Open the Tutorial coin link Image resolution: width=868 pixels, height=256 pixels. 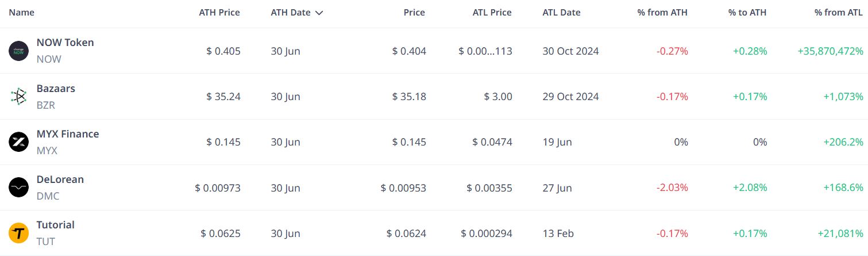(x=56, y=225)
